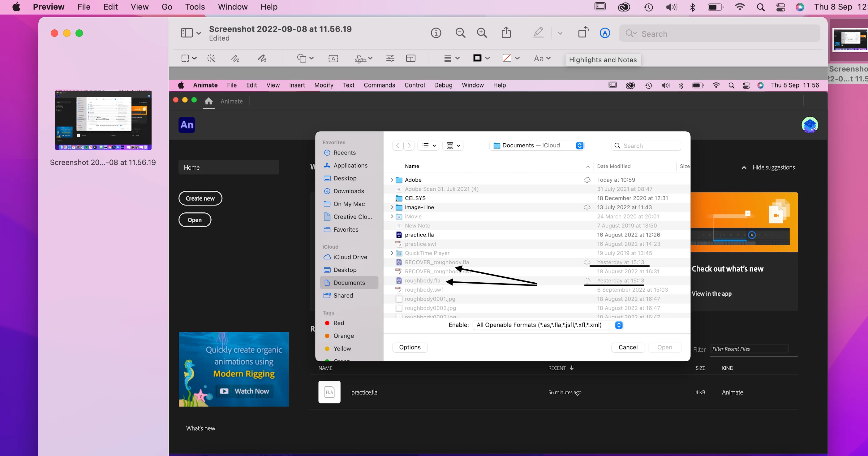This screenshot has height=456, width=868.
Task: Click the Share icon in toolbar
Action: [x=506, y=33]
